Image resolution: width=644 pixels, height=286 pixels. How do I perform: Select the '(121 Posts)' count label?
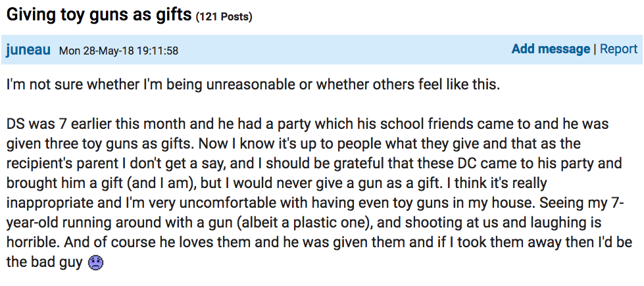(x=224, y=17)
